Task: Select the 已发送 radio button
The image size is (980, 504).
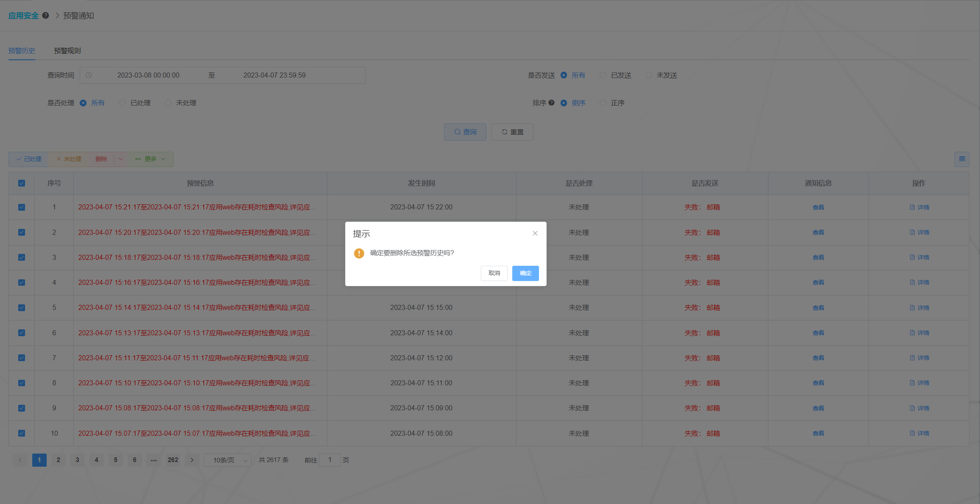Action: click(x=603, y=75)
